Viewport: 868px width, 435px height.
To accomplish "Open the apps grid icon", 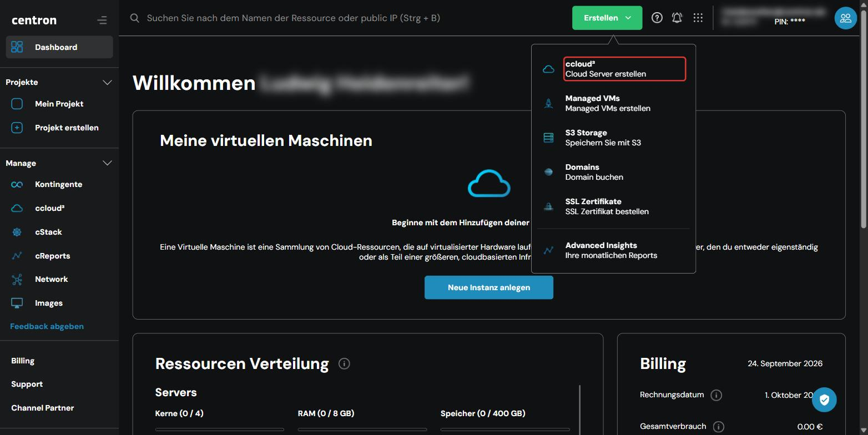I will coord(698,18).
